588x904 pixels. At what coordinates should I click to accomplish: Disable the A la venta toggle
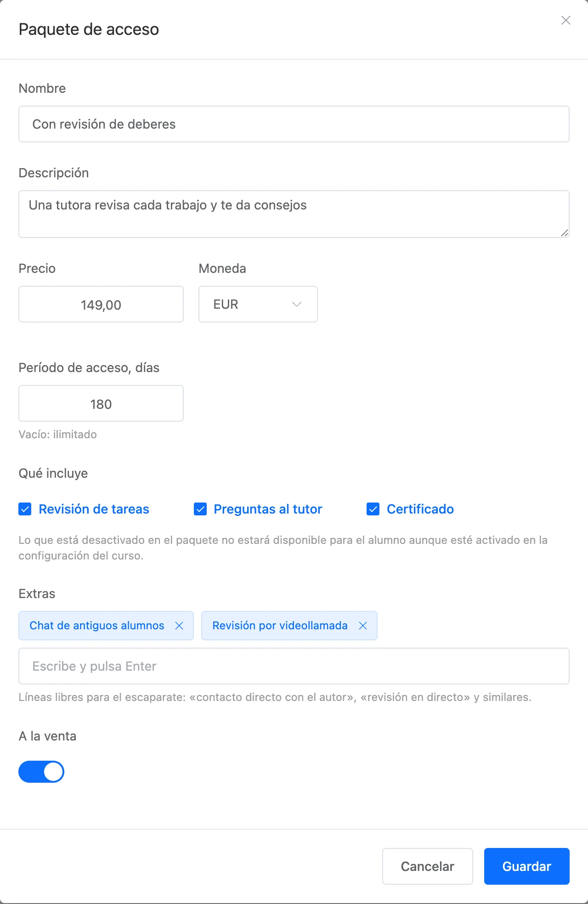click(41, 772)
